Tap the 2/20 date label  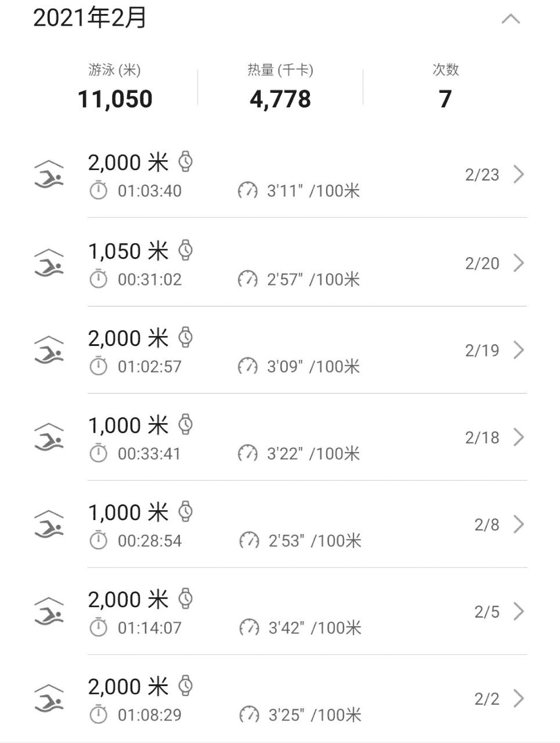tap(482, 264)
